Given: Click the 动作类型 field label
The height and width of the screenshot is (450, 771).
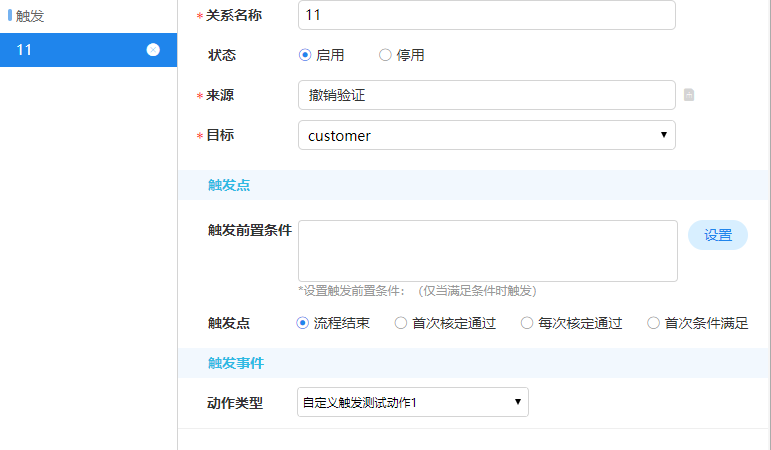Looking at the screenshot, I should 235,403.
